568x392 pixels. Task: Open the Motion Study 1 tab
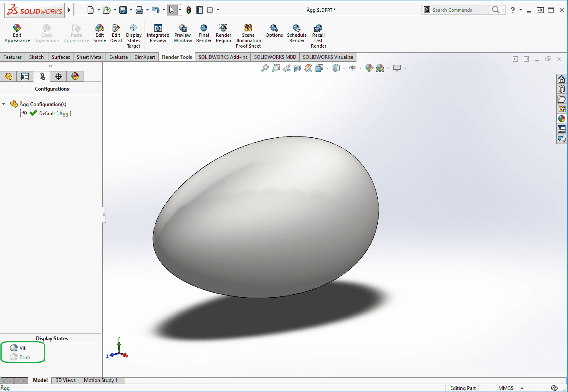click(x=101, y=380)
